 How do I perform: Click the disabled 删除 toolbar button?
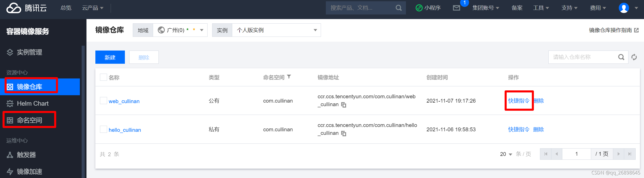pos(144,57)
